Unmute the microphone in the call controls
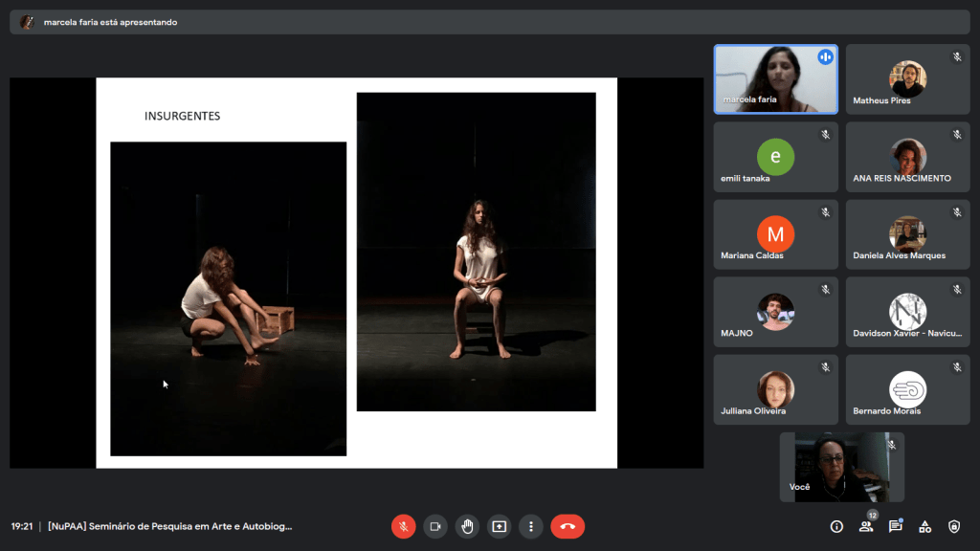Viewport: 980px width, 551px height. pyautogui.click(x=403, y=526)
